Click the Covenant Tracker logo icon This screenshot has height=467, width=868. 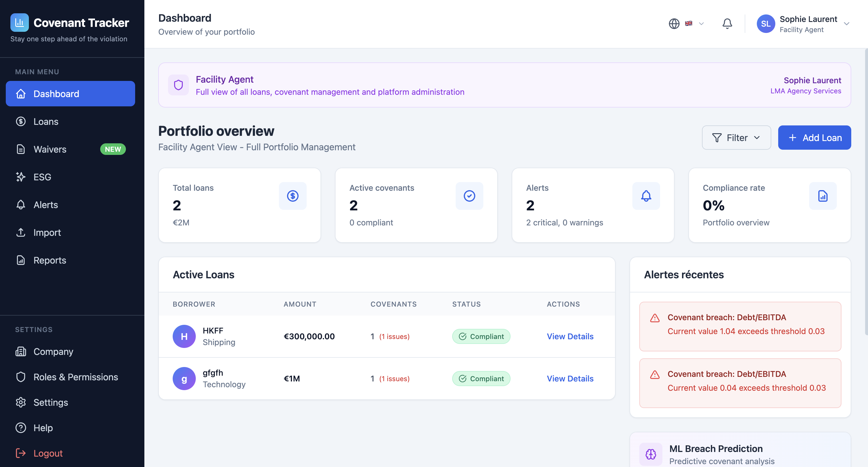19,23
